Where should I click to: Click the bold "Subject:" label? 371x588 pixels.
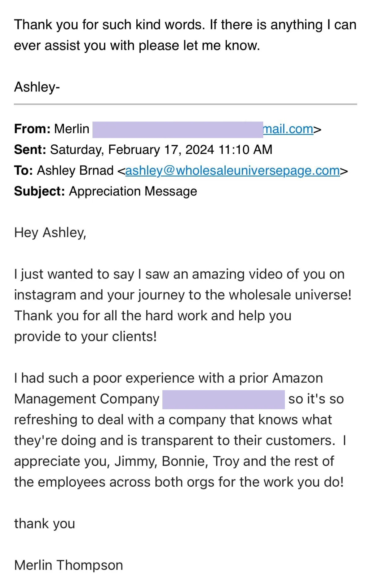(x=39, y=191)
